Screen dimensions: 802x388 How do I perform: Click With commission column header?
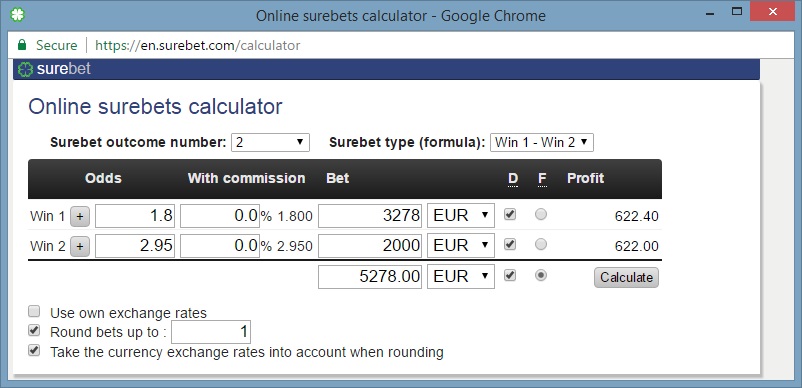coord(247,178)
